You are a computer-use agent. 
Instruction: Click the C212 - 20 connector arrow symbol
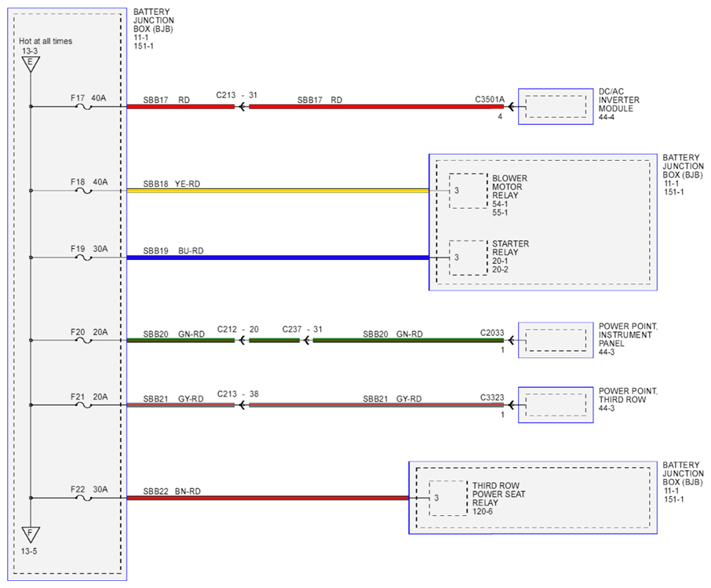click(242, 340)
